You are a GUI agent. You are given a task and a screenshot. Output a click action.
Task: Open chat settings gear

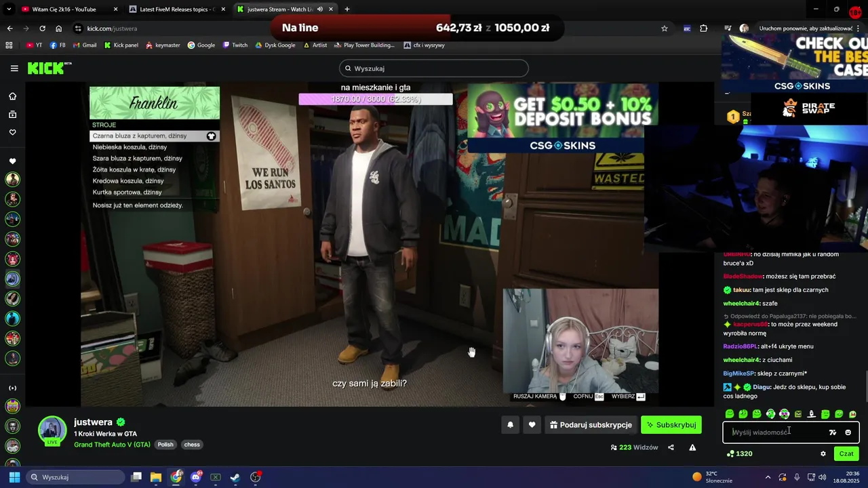(x=823, y=454)
